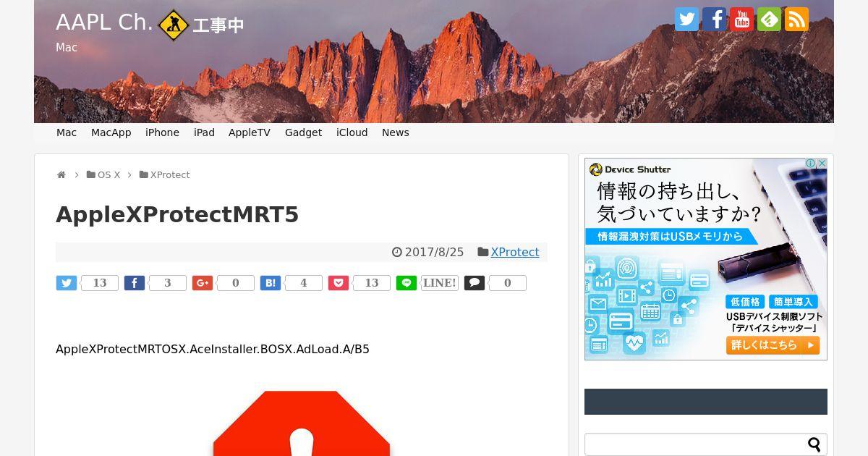Click the search magnifier icon
This screenshot has height=456, width=868.
point(814,444)
